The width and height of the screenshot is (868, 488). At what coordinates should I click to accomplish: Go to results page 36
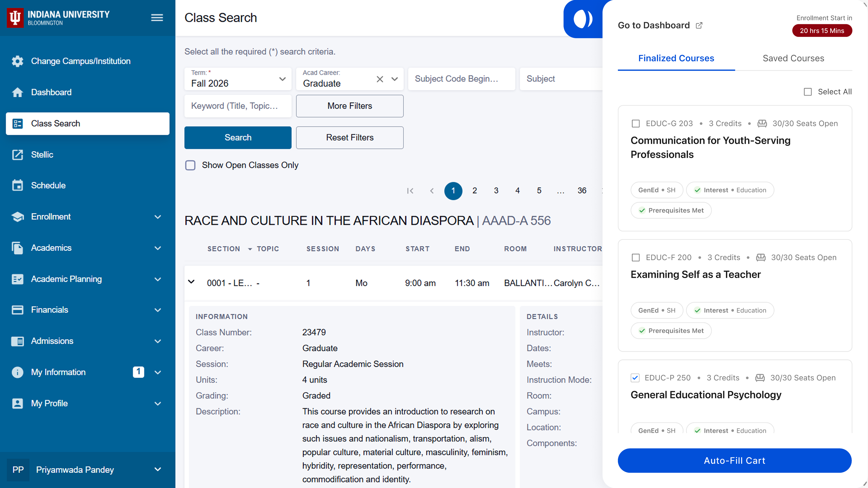point(582,191)
